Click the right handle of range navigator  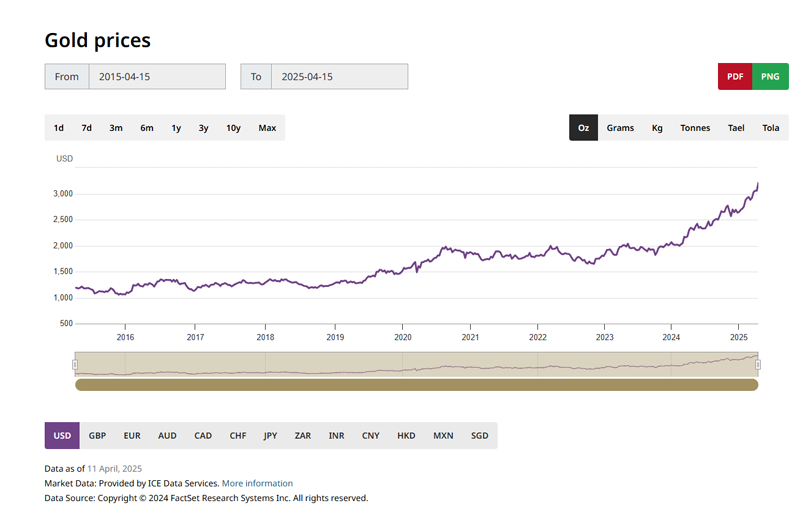(x=758, y=365)
